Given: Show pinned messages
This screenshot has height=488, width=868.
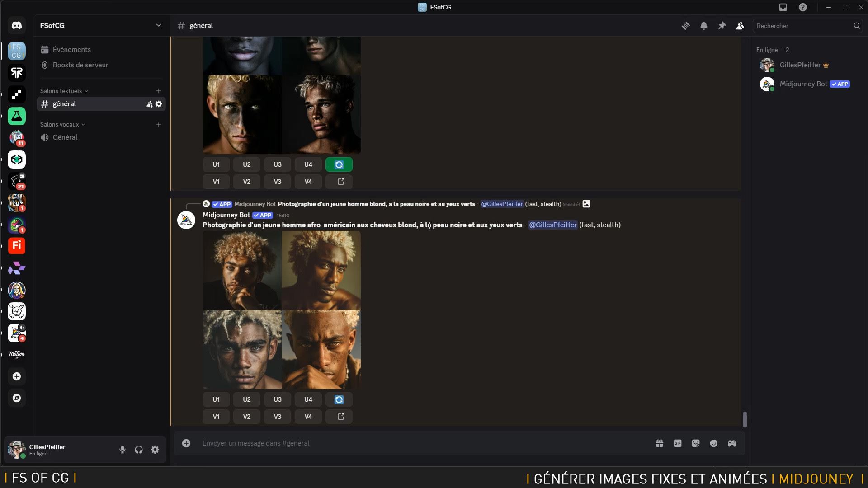Looking at the screenshot, I should [722, 26].
